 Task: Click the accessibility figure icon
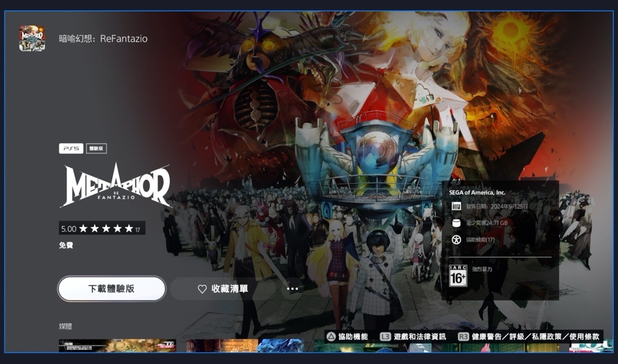click(x=456, y=239)
